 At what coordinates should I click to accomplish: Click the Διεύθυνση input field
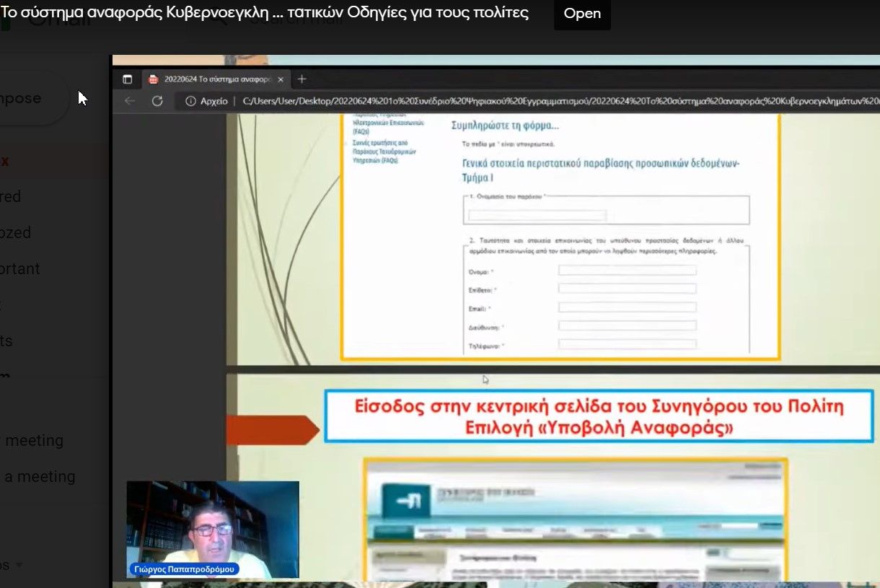click(x=627, y=325)
